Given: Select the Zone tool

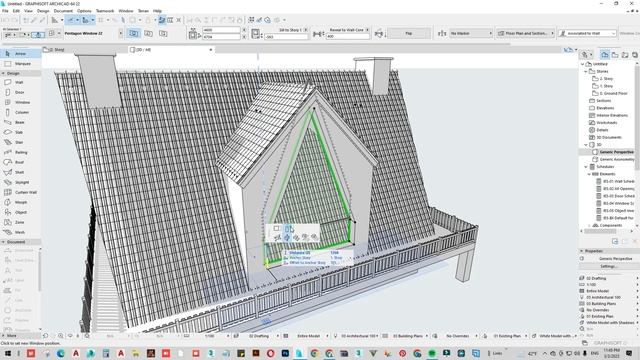Looking at the screenshot, I should pos(20,222).
